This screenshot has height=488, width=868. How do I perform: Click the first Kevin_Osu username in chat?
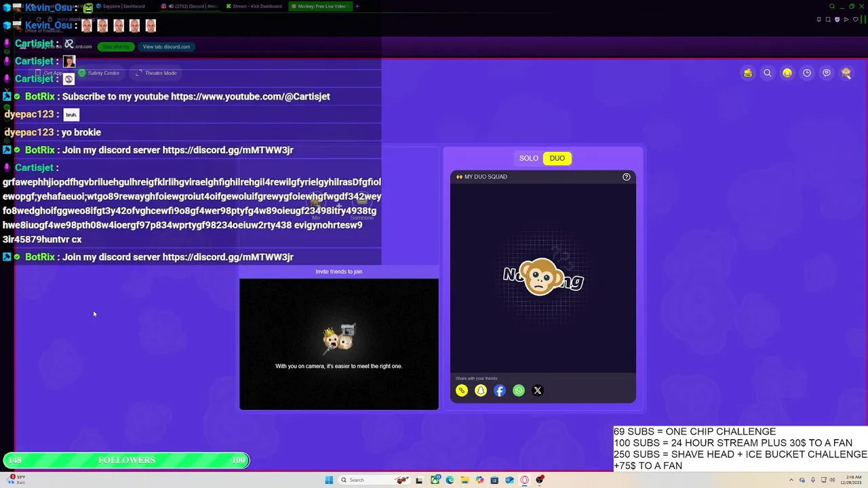[48, 7]
